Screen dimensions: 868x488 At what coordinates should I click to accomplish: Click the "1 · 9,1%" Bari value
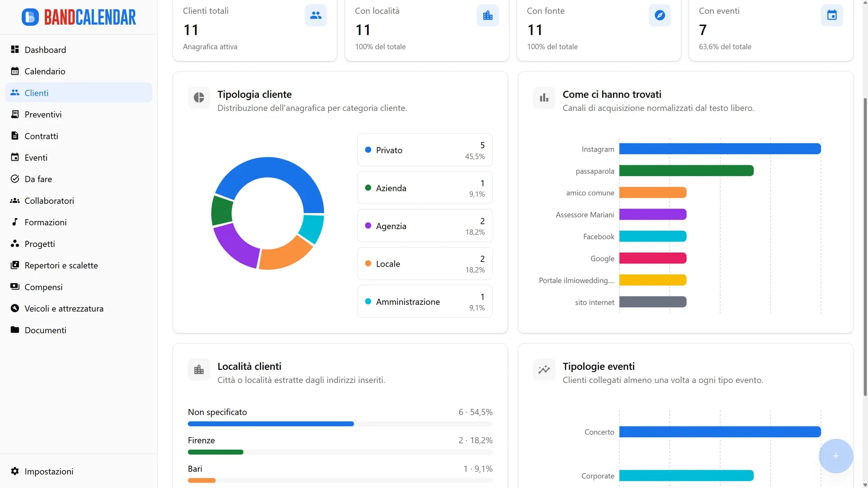click(x=478, y=468)
